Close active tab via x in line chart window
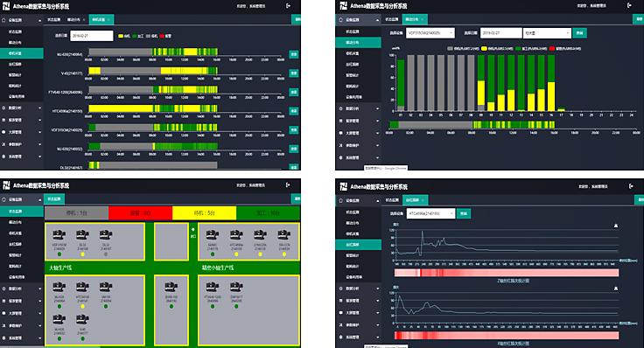 click(423, 200)
